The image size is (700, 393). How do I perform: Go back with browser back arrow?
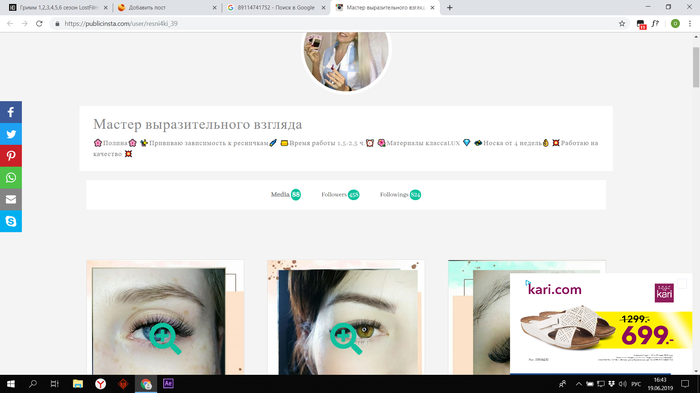10,24
